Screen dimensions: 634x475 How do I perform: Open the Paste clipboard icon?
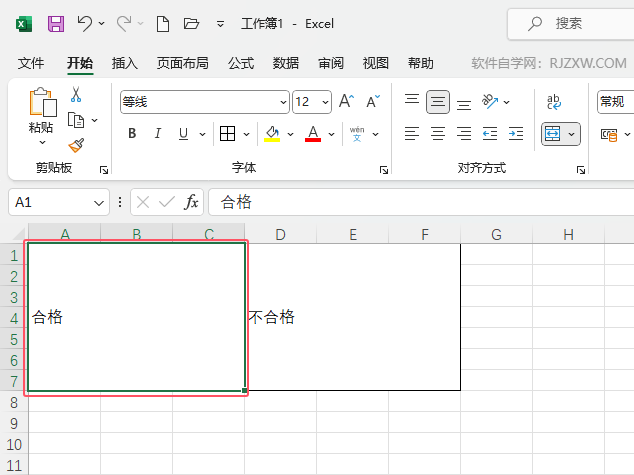[x=42, y=101]
